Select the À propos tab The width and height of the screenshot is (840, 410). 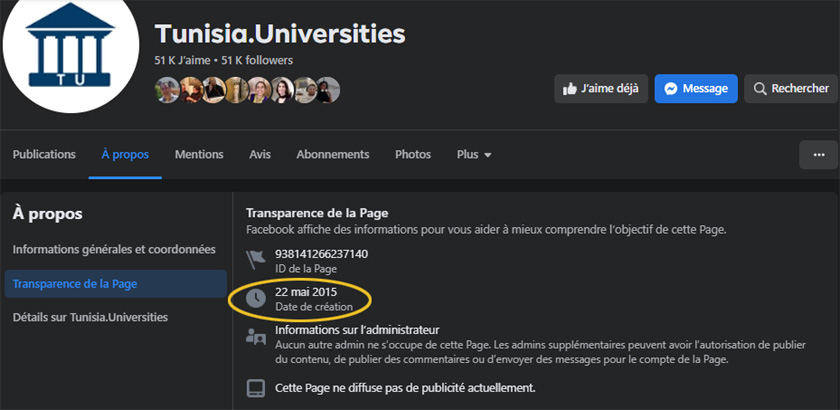pos(125,155)
